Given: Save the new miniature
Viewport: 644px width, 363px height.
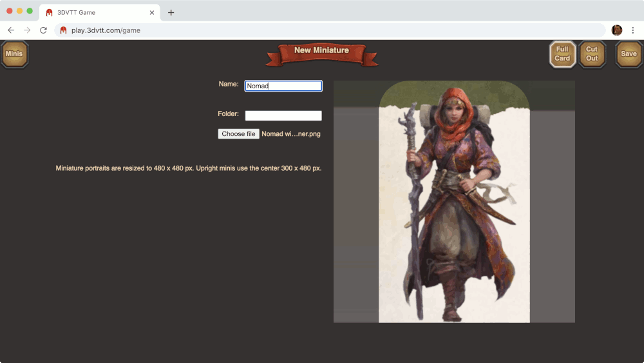Looking at the screenshot, I should click(x=629, y=54).
